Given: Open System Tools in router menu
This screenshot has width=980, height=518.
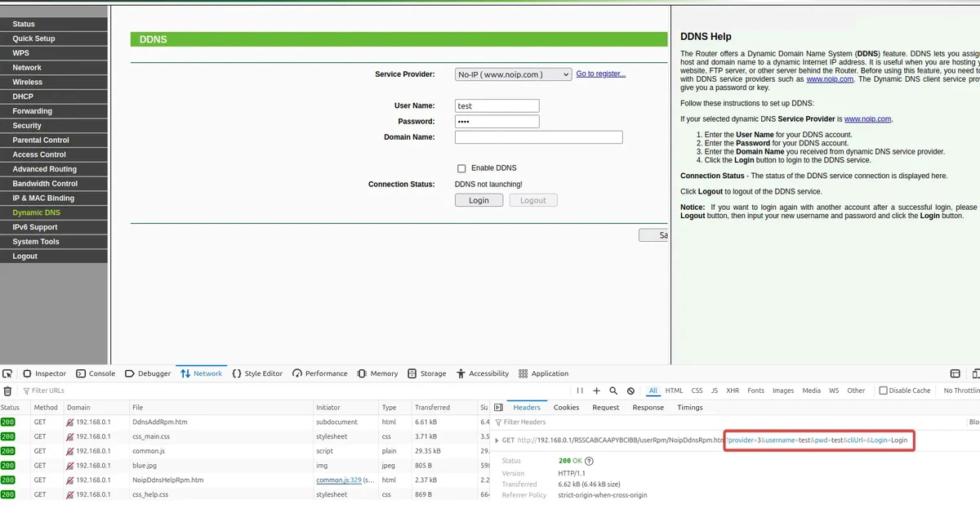Looking at the screenshot, I should 54,242.
